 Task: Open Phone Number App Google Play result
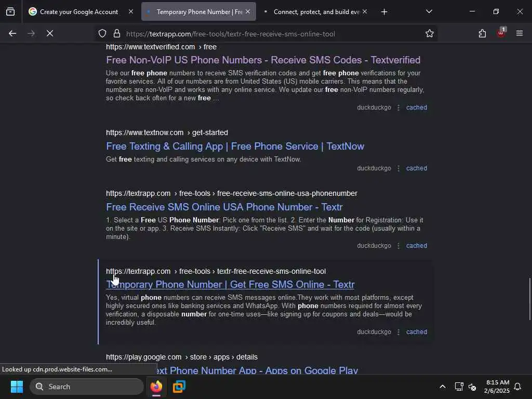click(258, 370)
